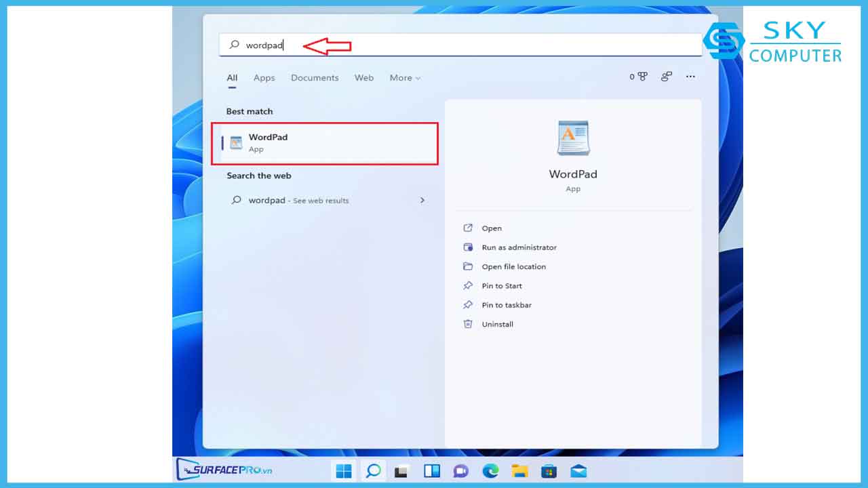Open Microsoft Store from the taskbar
The height and width of the screenshot is (488, 868).
[549, 470]
